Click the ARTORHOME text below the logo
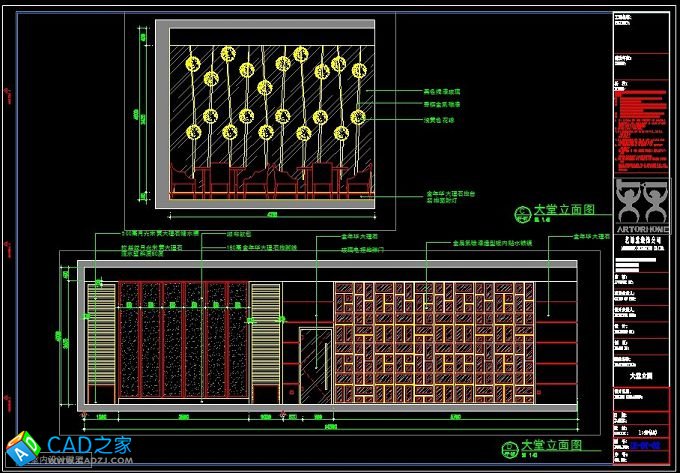The image size is (680, 473). click(x=643, y=229)
